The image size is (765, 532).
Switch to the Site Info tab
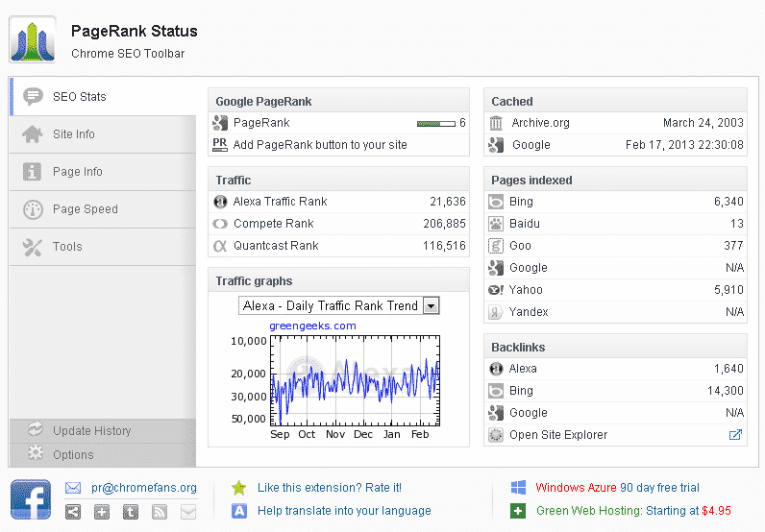(103, 134)
